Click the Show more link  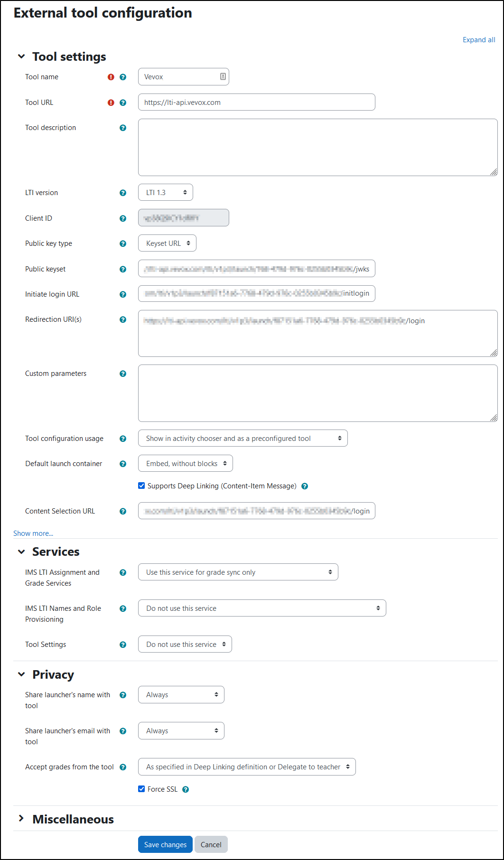pyautogui.click(x=33, y=533)
